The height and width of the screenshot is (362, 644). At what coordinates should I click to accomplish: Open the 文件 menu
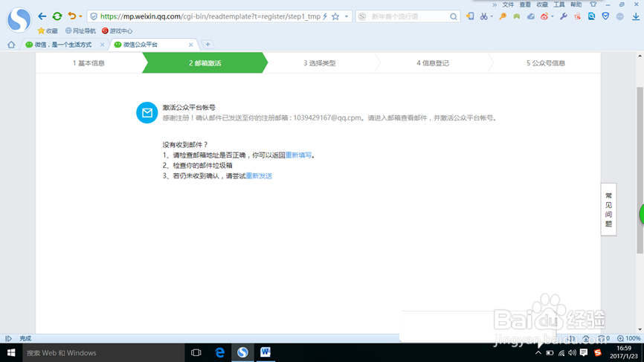point(508,4)
